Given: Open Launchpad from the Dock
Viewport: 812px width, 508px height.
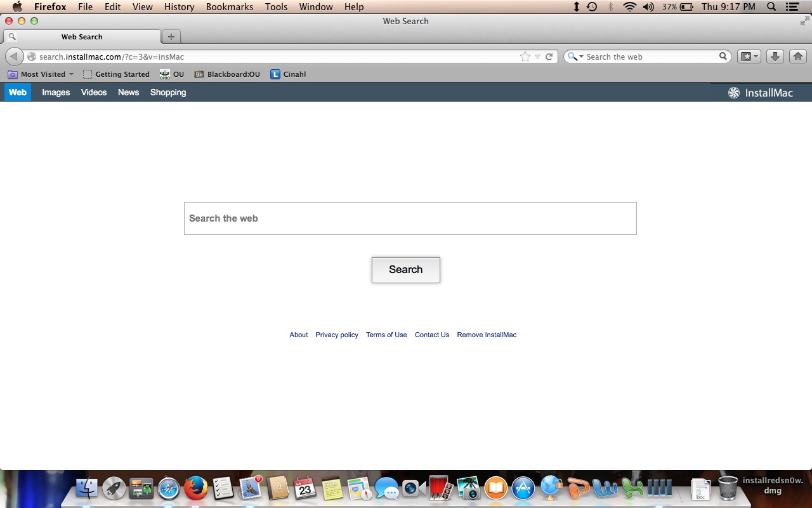Looking at the screenshot, I should point(114,488).
